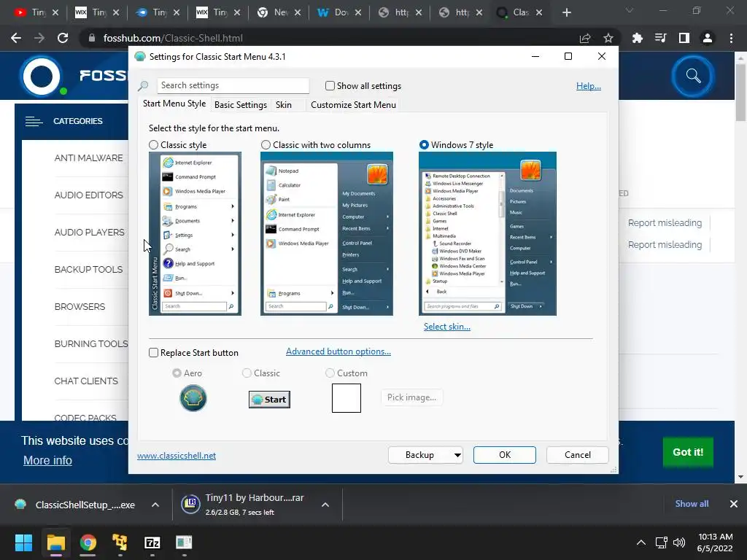
Task: Click the address bar URL
Action: [x=173, y=38]
